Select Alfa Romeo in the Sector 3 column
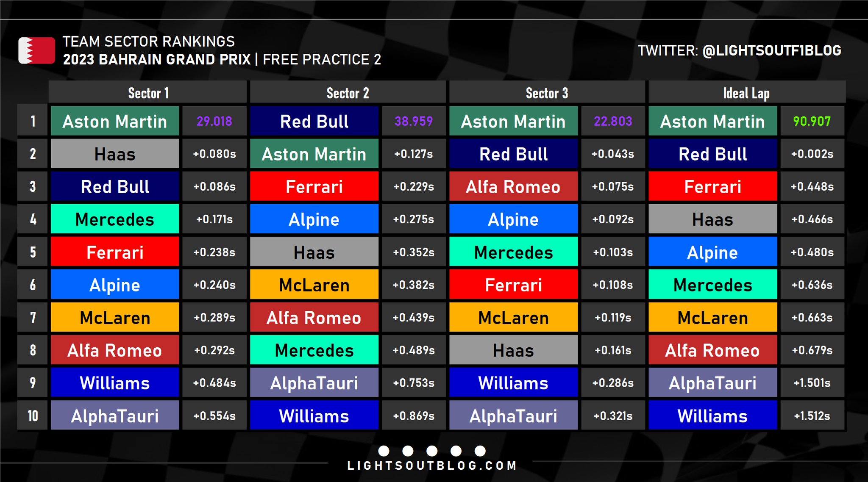The width and height of the screenshot is (868, 482). pos(513,186)
